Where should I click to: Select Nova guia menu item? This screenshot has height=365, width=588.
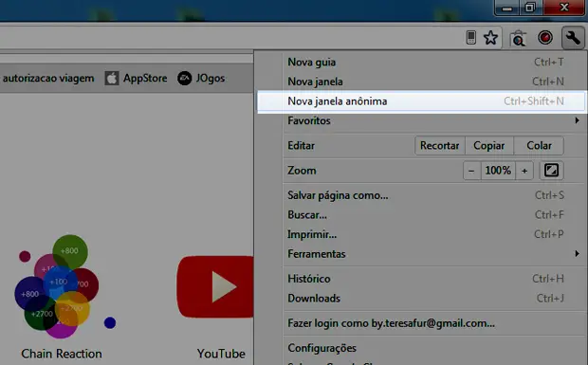[421, 62]
